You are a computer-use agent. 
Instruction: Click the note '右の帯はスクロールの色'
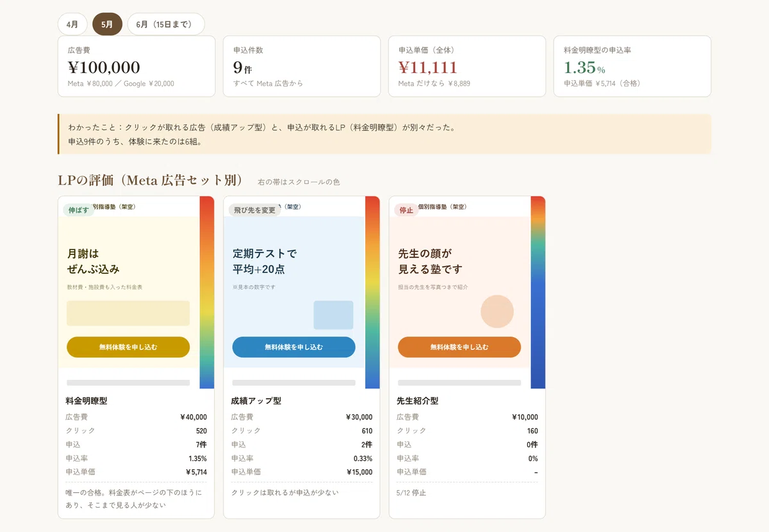299,182
